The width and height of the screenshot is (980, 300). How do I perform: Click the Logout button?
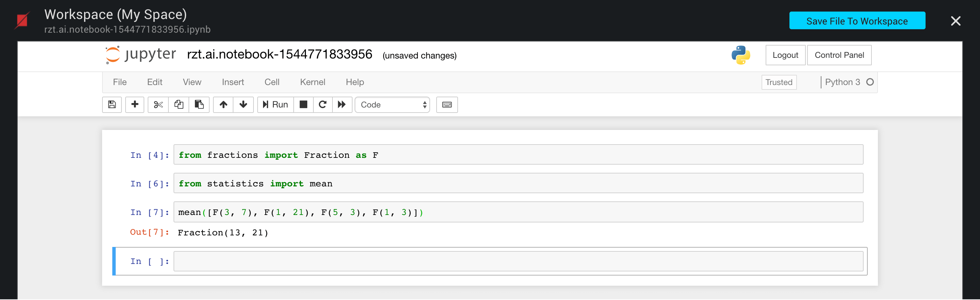785,55
